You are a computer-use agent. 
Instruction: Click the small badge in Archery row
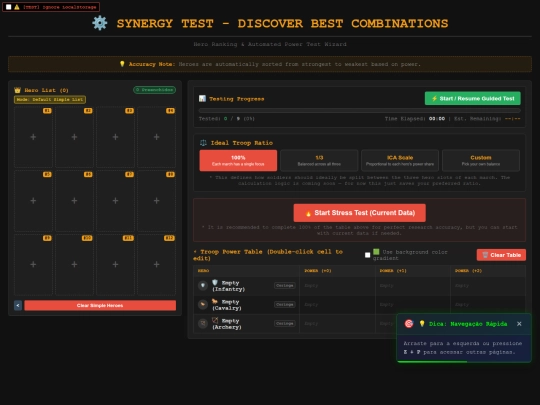point(285,323)
